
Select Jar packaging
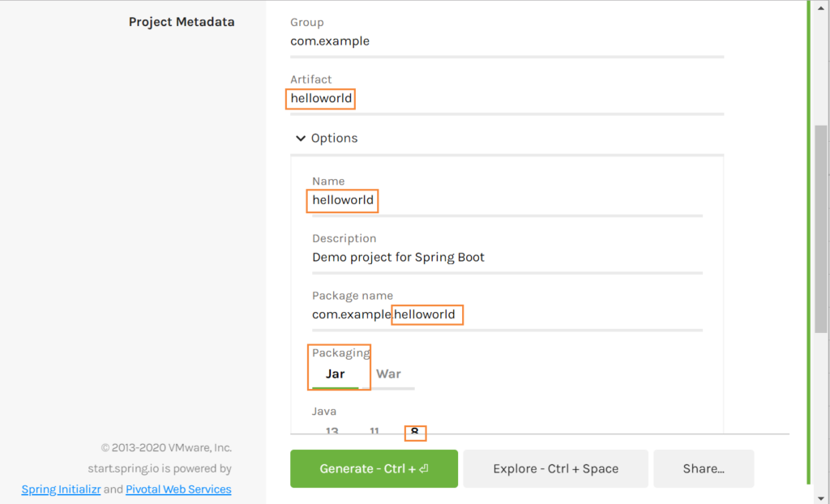[335, 374]
